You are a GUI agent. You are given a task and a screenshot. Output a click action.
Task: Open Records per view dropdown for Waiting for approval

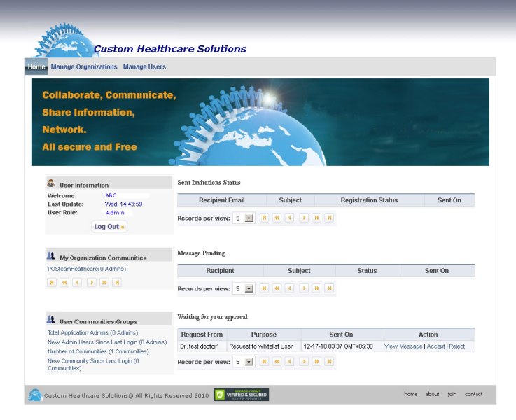click(249, 362)
